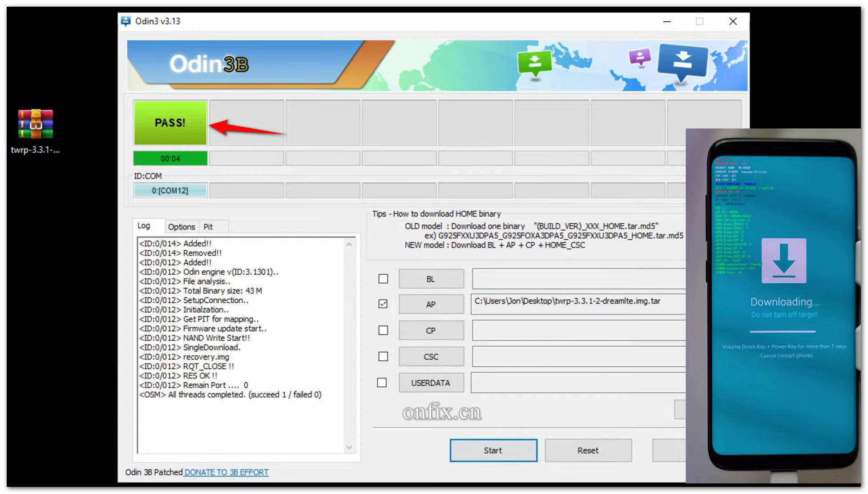
Task: Click the Reset button
Action: tap(588, 450)
